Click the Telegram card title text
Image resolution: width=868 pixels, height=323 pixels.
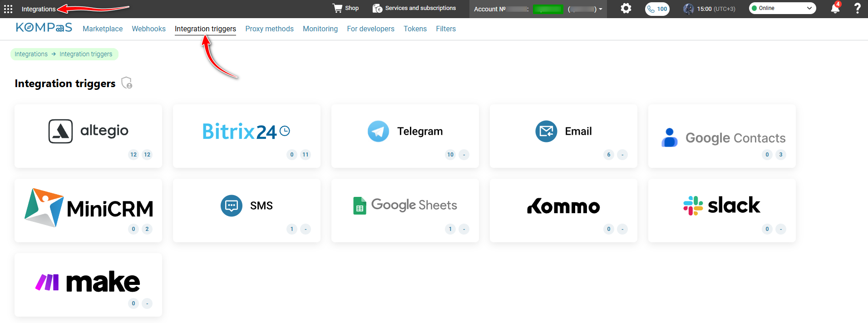420,131
